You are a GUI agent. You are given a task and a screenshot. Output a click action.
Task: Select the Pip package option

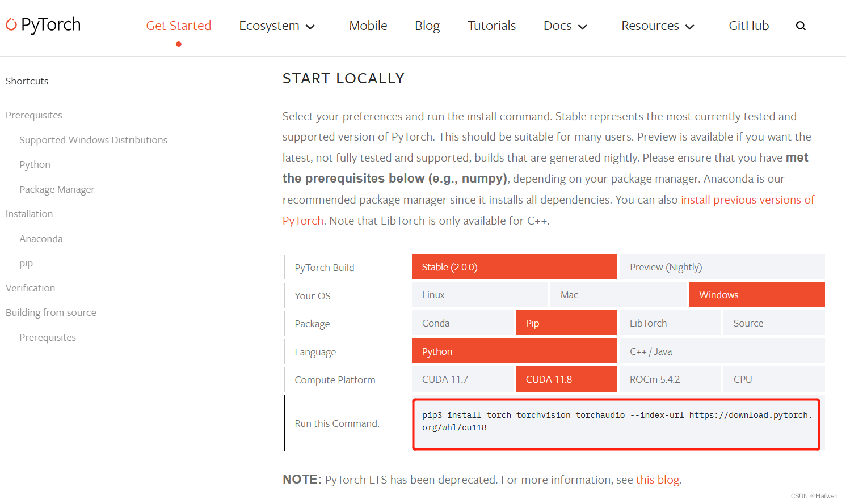point(566,323)
